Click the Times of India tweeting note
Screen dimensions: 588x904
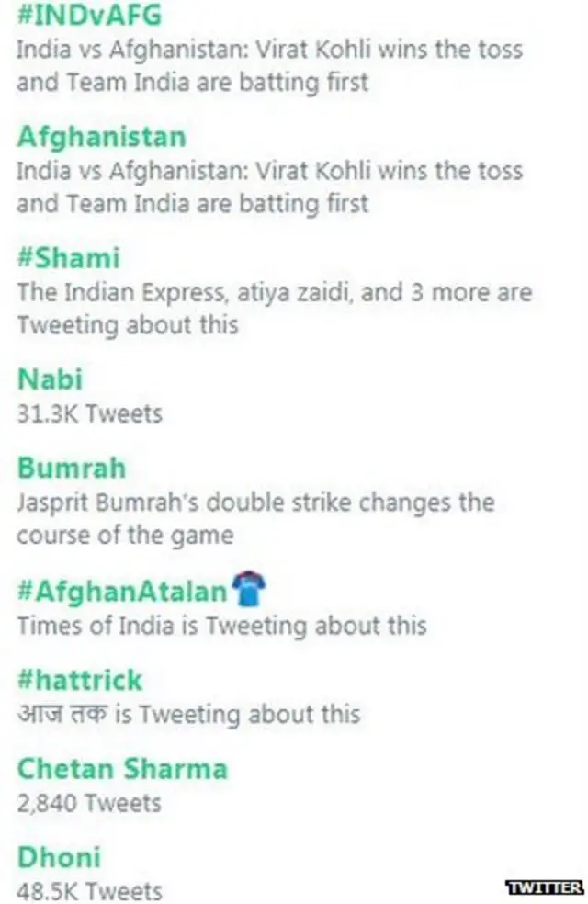221,626
